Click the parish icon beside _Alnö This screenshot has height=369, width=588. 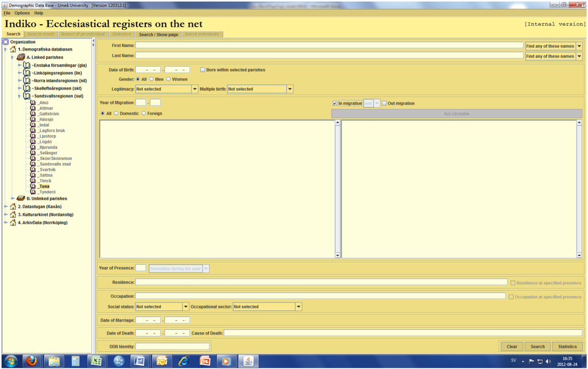(33, 103)
